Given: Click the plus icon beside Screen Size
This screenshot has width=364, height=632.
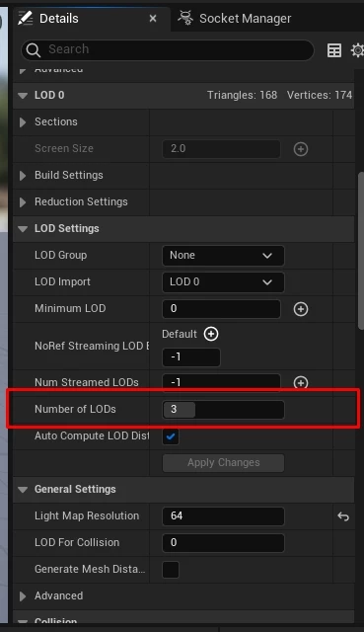Looking at the screenshot, I should (301, 149).
